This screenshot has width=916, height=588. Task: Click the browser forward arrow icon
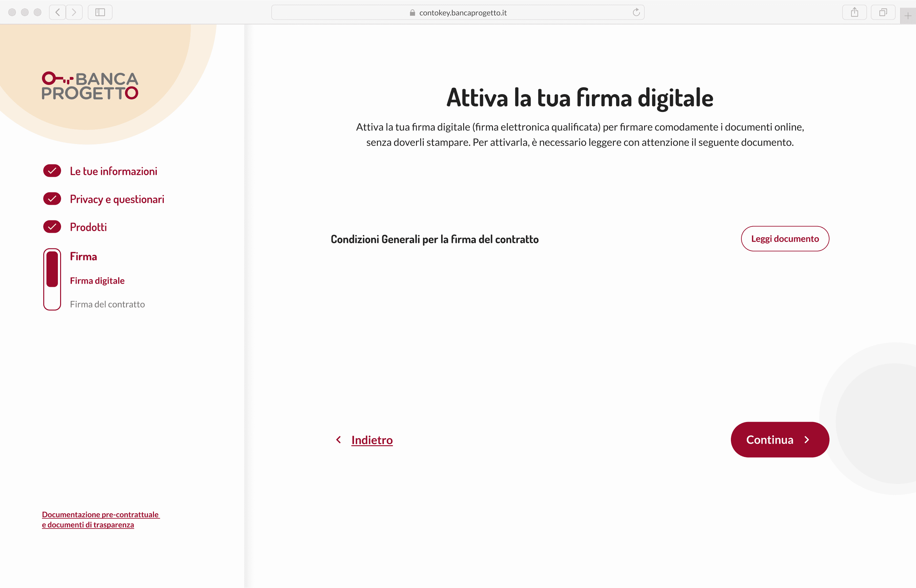[x=74, y=12]
